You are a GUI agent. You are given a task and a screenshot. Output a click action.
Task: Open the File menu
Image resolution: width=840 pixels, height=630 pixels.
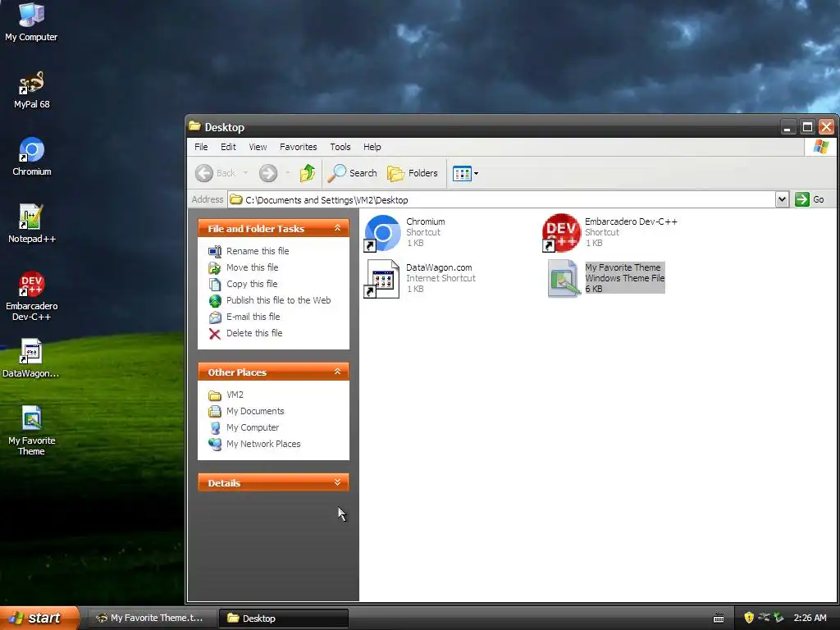201,147
